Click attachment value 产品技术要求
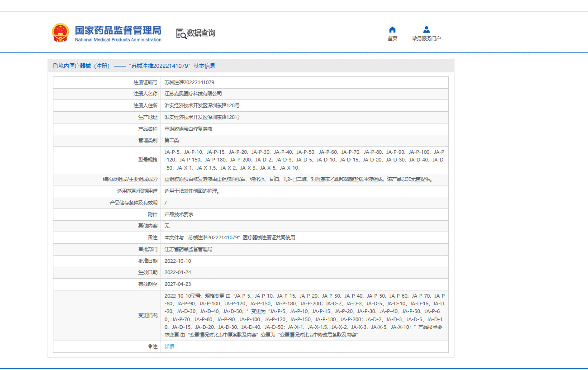Screen dimensions: 588x370 [x=179, y=214]
